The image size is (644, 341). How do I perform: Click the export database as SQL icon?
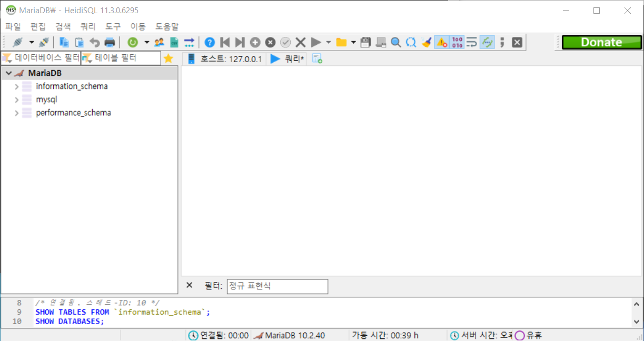189,42
